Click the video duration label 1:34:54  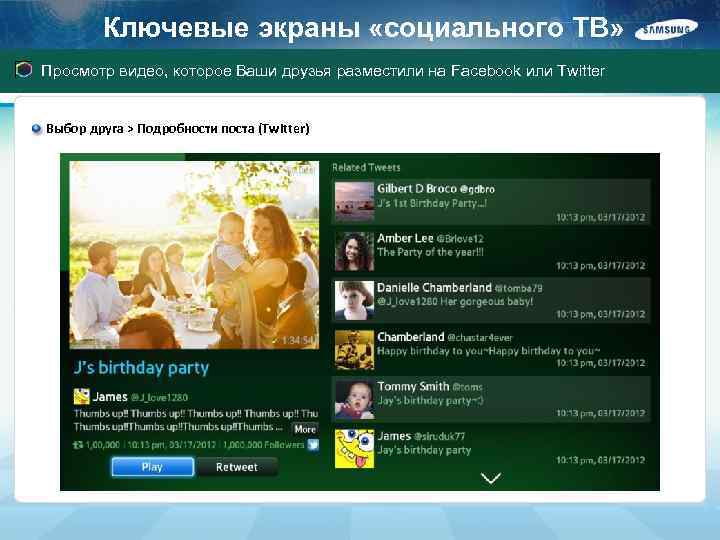click(x=299, y=340)
